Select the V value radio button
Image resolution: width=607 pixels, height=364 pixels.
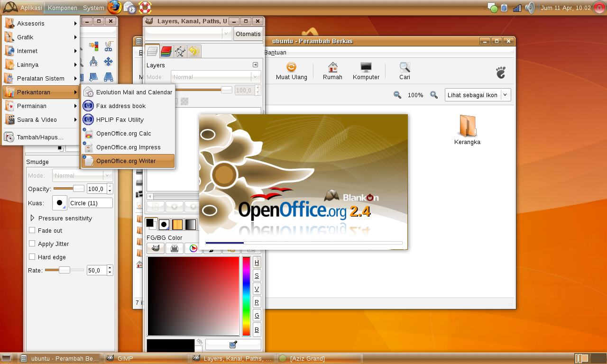tap(257, 289)
